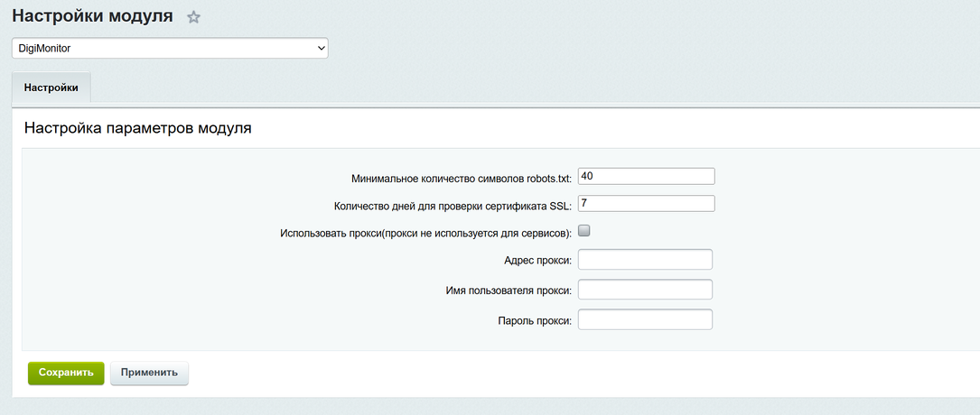Add page to favorites with star icon
This screenshot has width=980, height=415.
point(193,17)
